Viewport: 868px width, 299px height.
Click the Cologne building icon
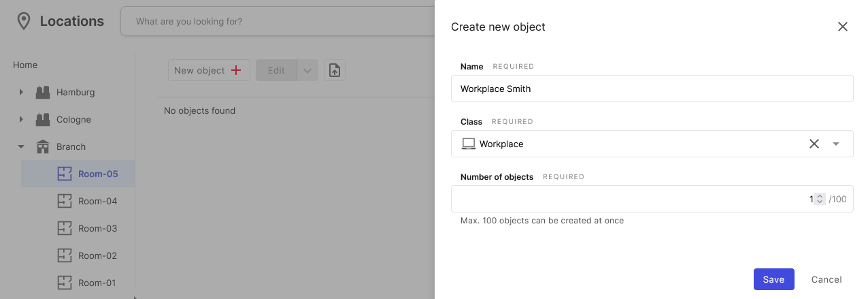tap(43, 119)
